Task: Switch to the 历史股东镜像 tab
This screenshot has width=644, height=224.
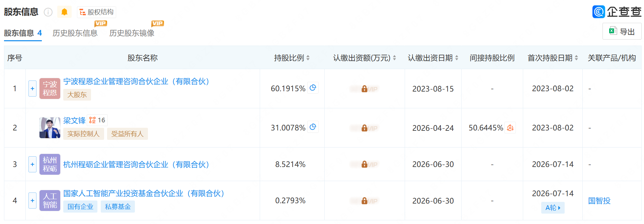Action: pos(132,33)
